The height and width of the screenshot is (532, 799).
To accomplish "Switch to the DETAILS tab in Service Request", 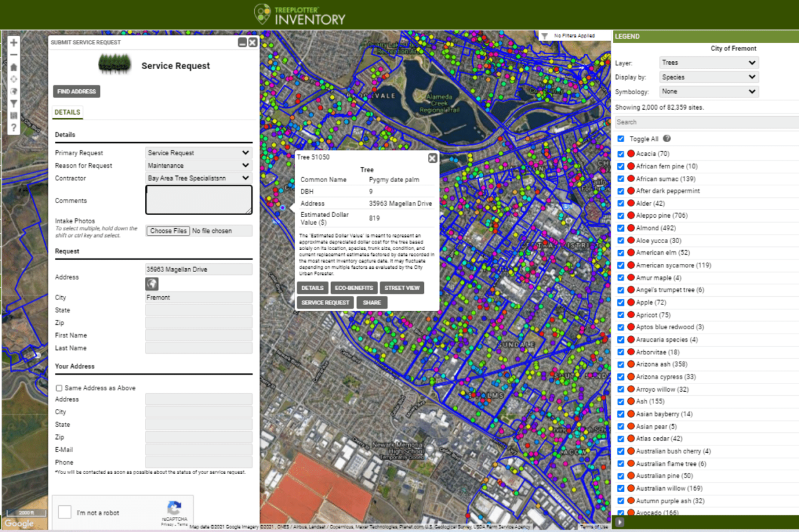I will click(x=67, y=112).
